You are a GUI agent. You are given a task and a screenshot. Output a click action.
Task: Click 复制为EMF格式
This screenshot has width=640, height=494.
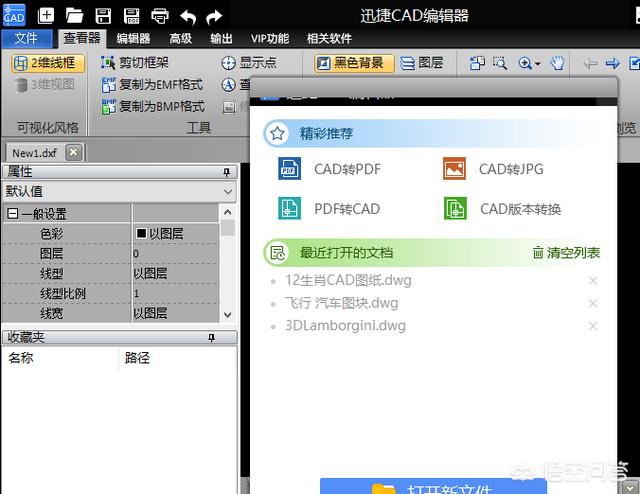(x=152, y=85)
